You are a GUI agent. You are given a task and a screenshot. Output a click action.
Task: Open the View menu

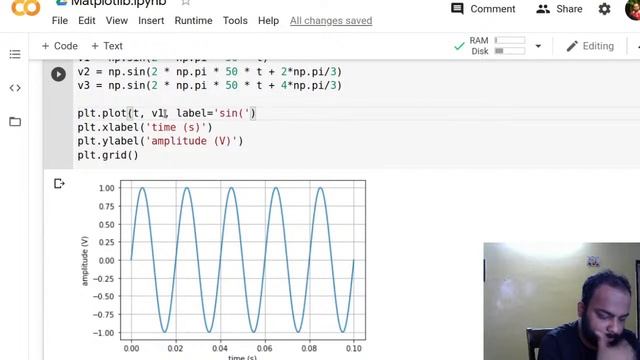pos(117,20)
